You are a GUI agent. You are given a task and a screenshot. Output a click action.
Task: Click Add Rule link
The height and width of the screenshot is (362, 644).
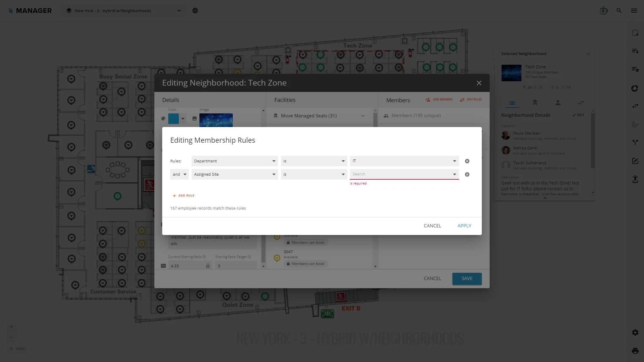coord(183,196)
